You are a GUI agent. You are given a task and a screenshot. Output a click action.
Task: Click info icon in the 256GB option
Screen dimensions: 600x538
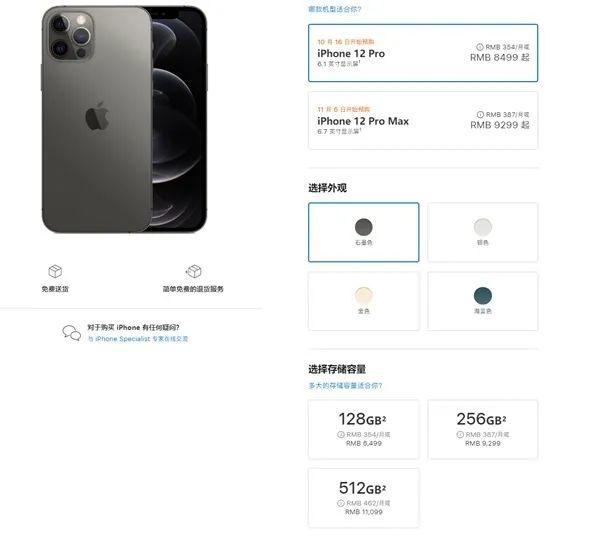pyautogui.click(x=460, y=435)
